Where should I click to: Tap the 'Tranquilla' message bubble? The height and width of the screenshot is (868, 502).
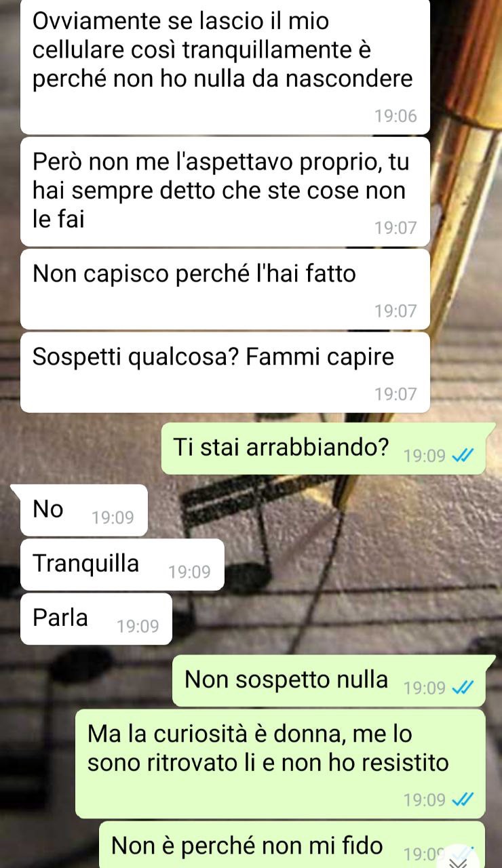coord(122,564)
